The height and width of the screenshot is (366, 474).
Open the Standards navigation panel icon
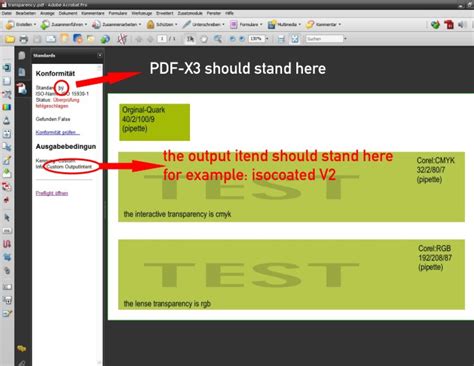(22, 89)
